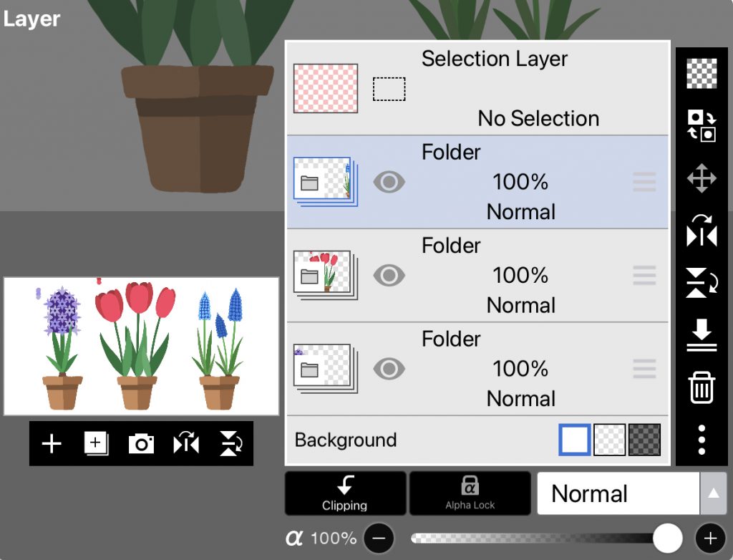Toggle visibility of the tulip Folder layer
The height and width of the screenshot is (560, 733).
389,276
